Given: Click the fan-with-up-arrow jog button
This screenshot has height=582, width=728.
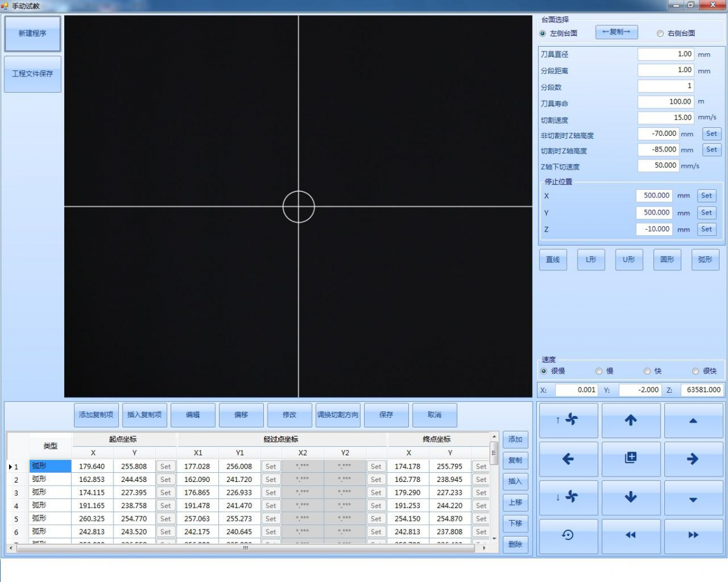Looking at the screenshot, I should pos(568,420).
